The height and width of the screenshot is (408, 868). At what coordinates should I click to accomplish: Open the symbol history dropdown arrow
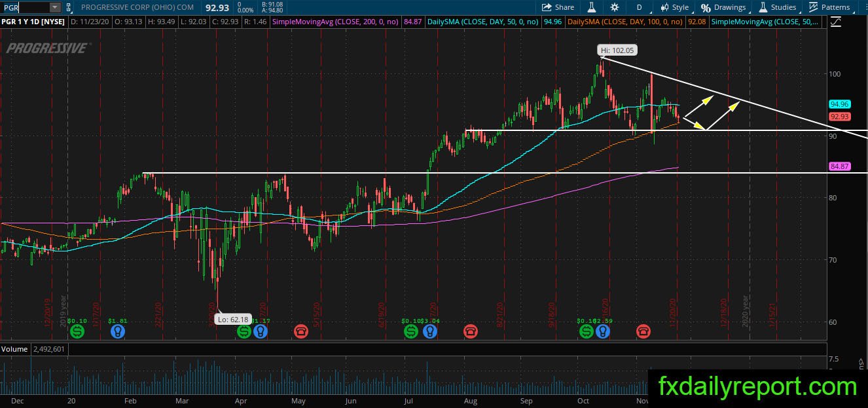(55, 7)
